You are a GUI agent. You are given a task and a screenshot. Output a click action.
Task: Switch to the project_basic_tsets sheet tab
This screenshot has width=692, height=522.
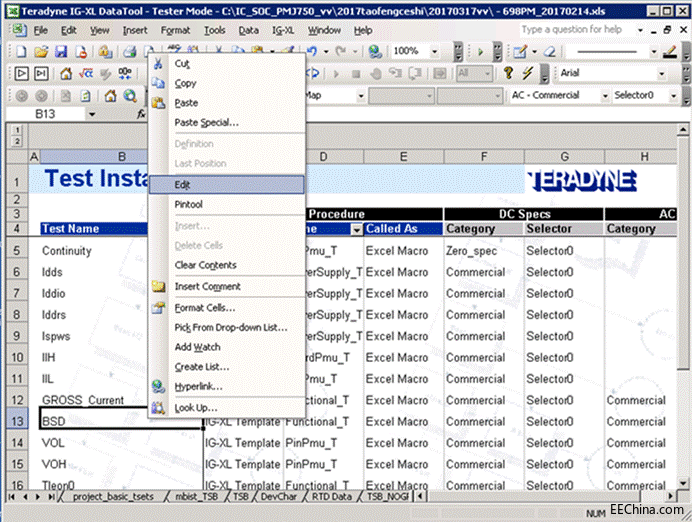coord(113,497)
